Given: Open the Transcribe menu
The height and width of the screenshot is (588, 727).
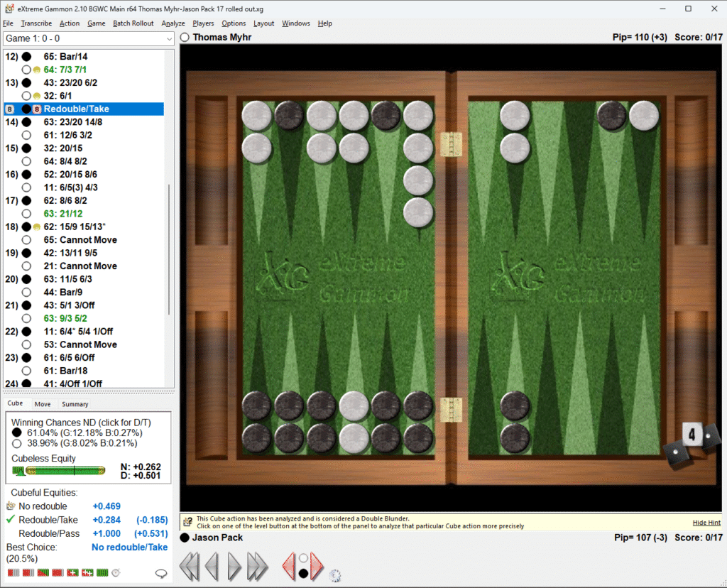Looking at the screenshot, I should (36, 23).
